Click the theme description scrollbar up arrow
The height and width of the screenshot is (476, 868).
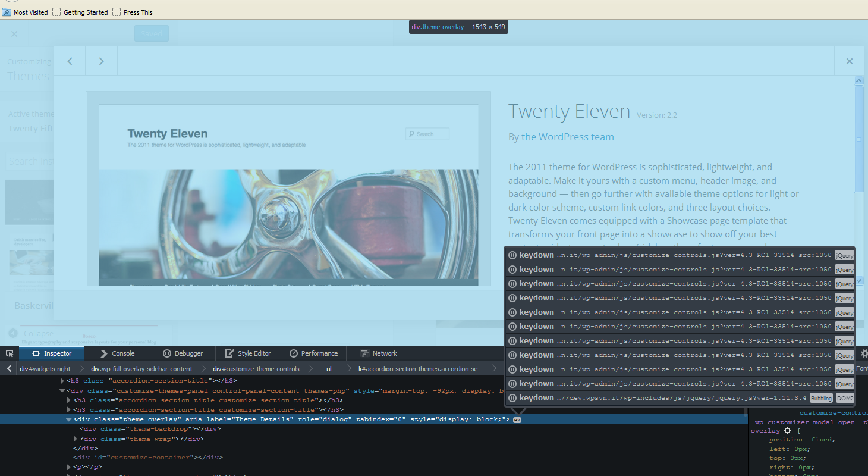click(859, 81)
